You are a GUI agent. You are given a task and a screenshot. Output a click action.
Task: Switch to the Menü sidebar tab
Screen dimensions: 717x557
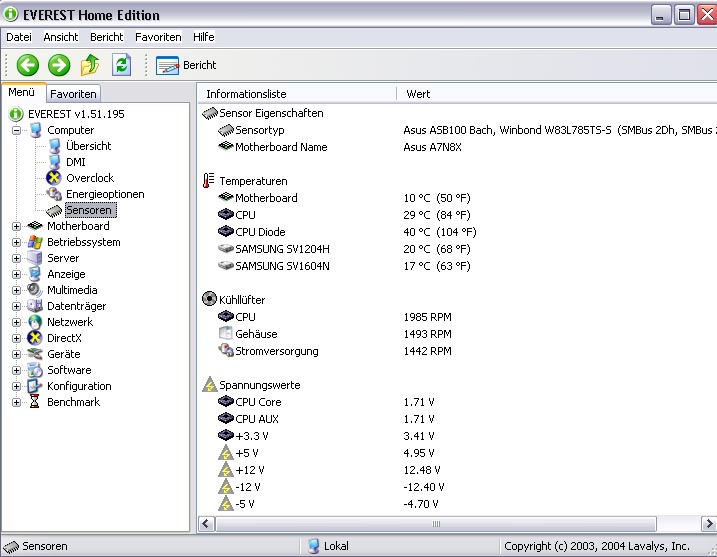[22, 92]
